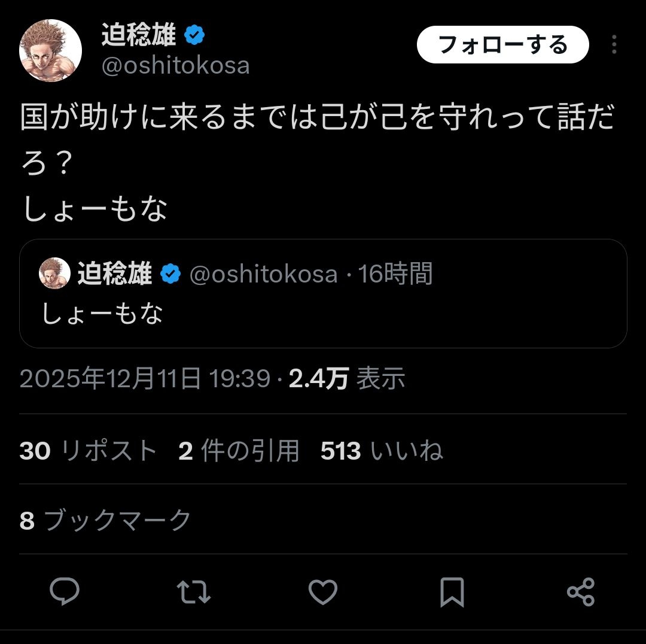
Task: Tap the repost arrows icon
Action: pyautogui.click(x=194, y=592)
